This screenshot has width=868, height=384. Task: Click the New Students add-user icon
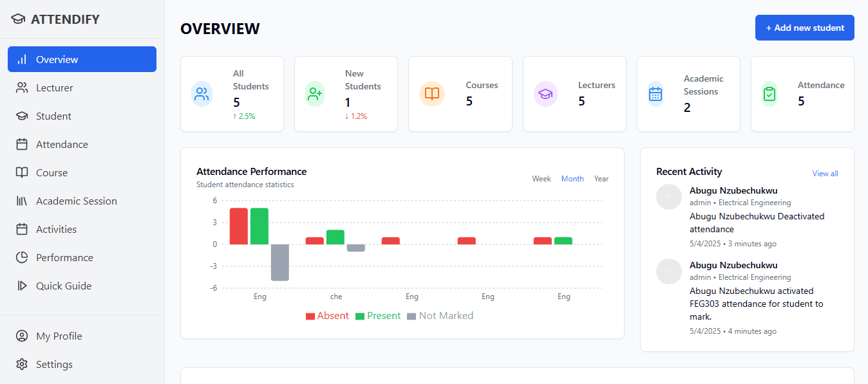315,94
